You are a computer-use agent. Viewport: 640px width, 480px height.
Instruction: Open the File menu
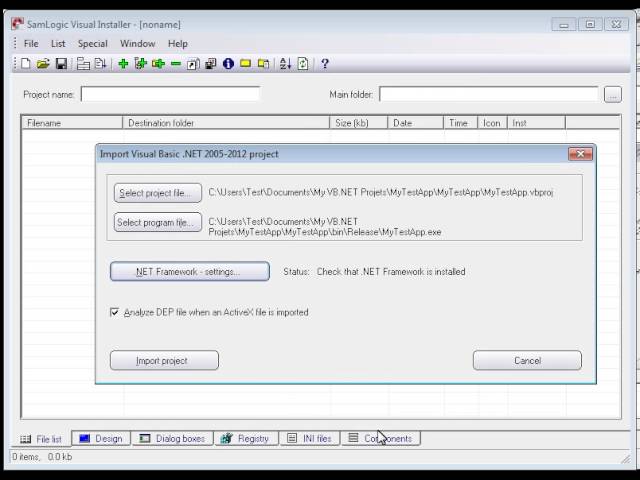31,44
